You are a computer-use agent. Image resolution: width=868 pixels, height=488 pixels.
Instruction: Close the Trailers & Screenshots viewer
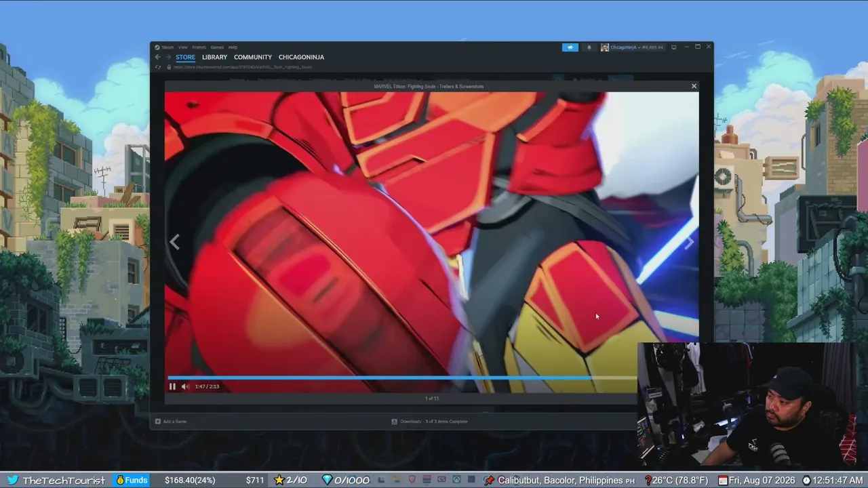694,86
